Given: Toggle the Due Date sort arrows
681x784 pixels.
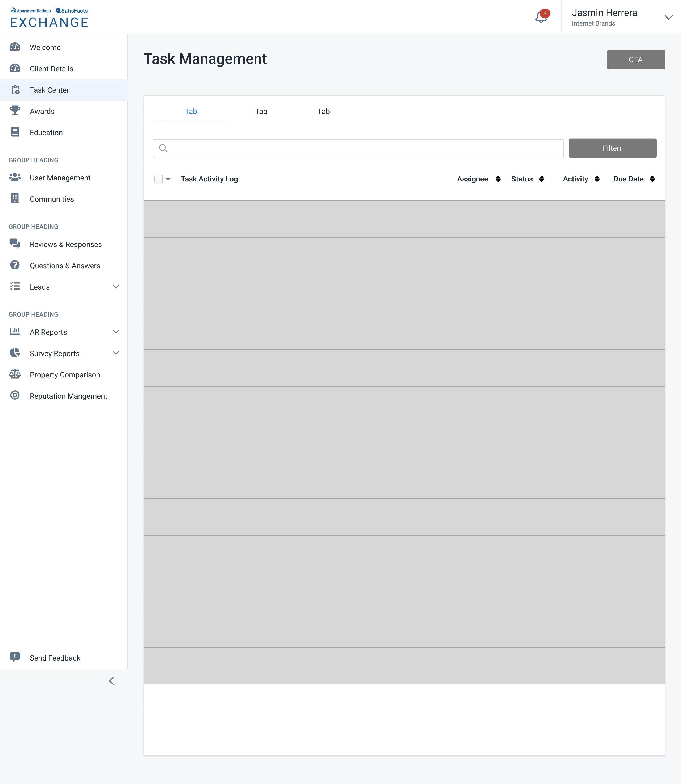Looking at the screenshot, I should pyautogui.click(x=652, y=179).
